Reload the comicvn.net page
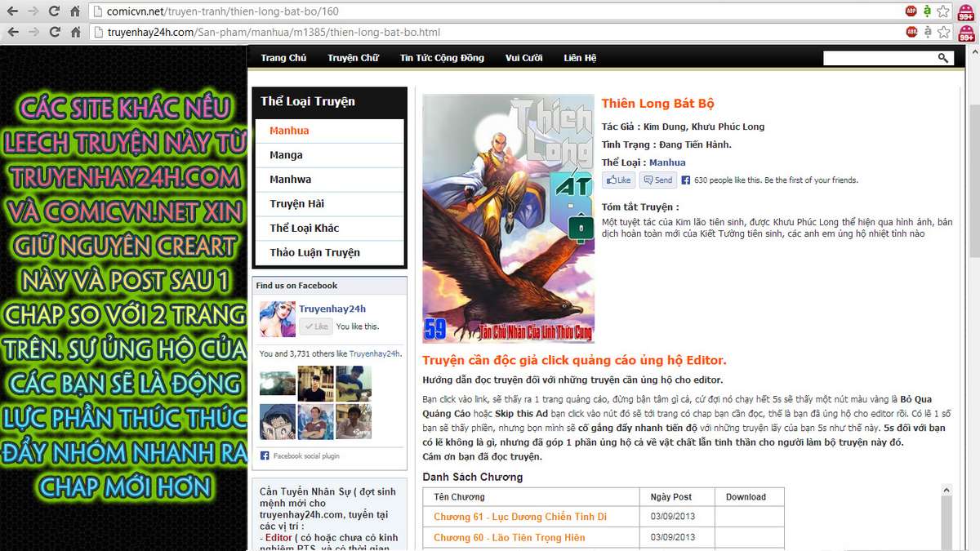Screen dimensions: 980x551 pos(55,11)
